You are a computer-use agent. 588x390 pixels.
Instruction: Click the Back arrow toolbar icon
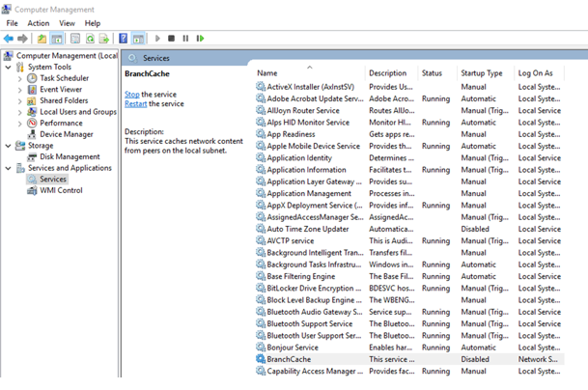[9, 39]
